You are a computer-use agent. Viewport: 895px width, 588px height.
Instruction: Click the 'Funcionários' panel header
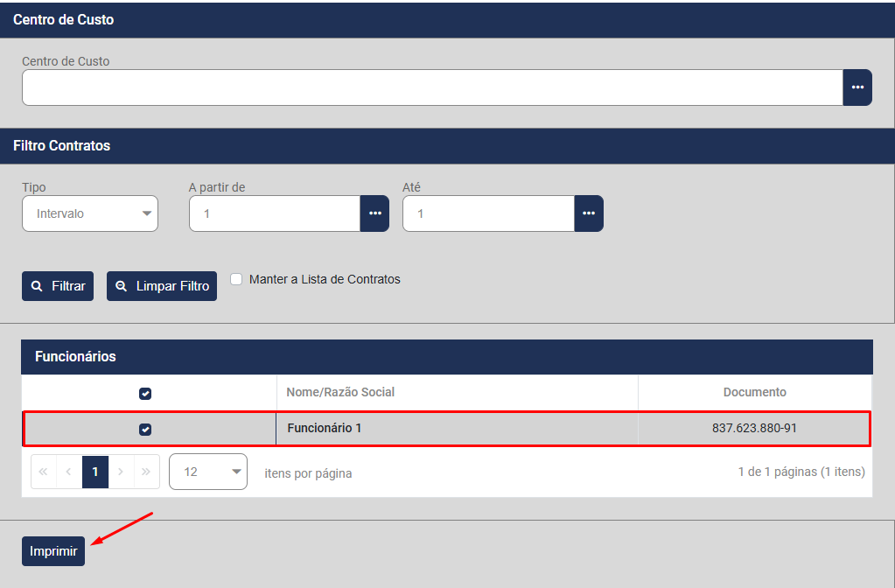(447, 357)
